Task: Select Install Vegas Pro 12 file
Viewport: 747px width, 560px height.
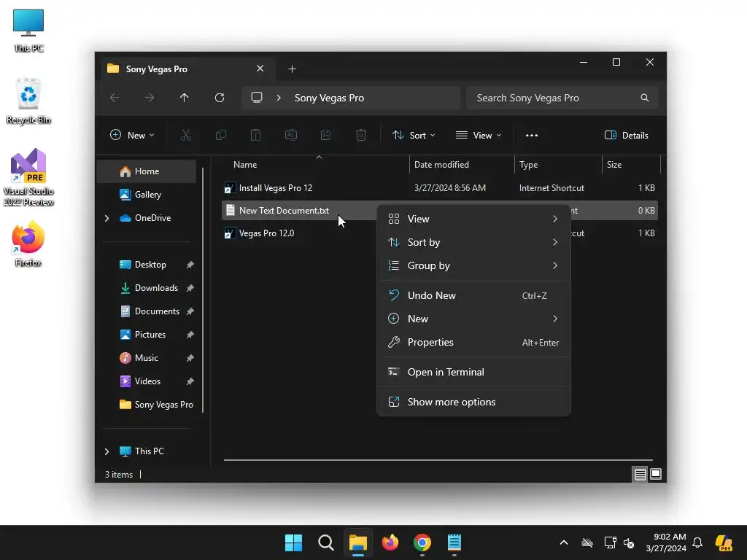Action: pos(440,188)
